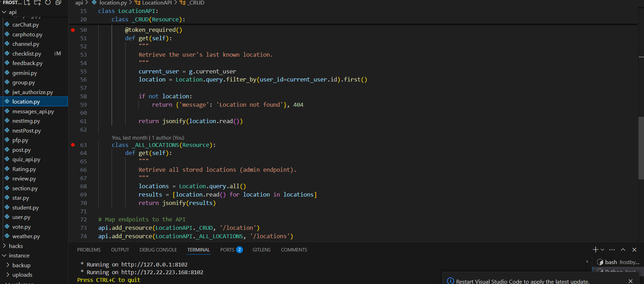Dismiss the restart update notification
Viewport: 644px width, 284px height.
[x=630, y=281]
